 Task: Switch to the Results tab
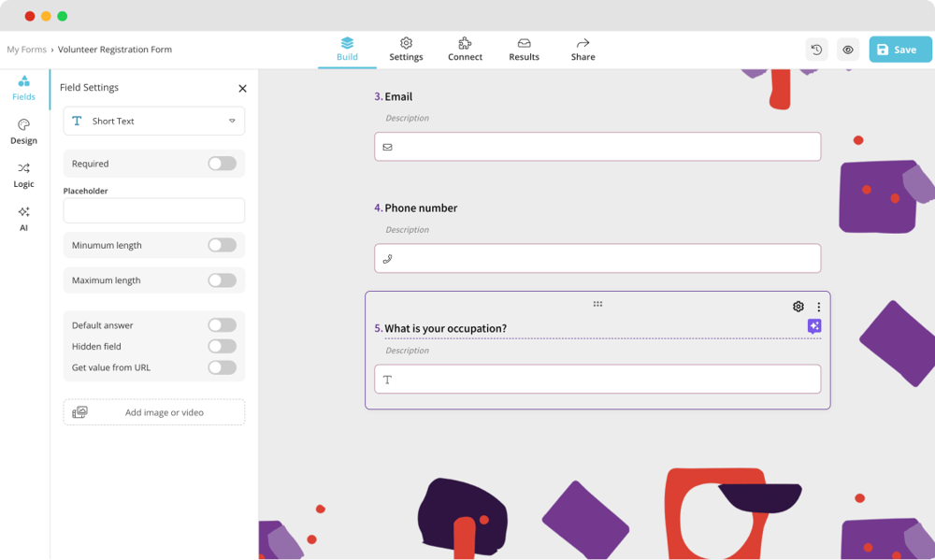tap(524, 50)
